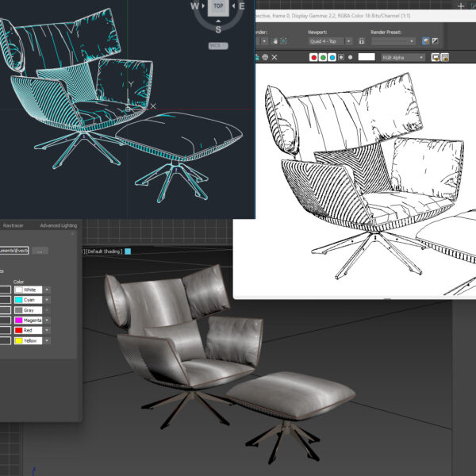Viewport: 476px width, 476px height.
Task: Toggle the viewport lock icon
Action: pyautogui.click(x=361, y=41)
